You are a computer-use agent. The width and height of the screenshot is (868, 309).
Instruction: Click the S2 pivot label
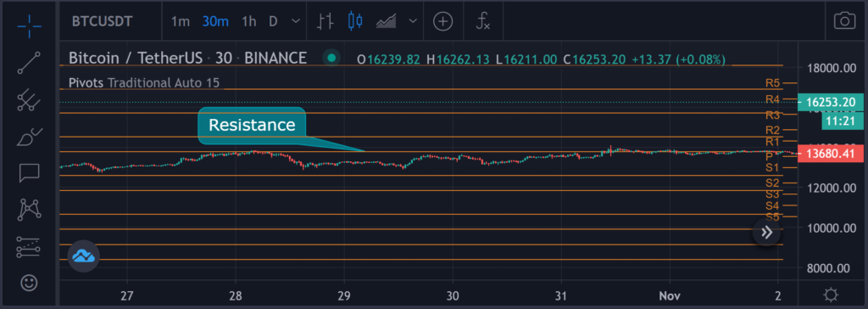click(x=773, y=183)
